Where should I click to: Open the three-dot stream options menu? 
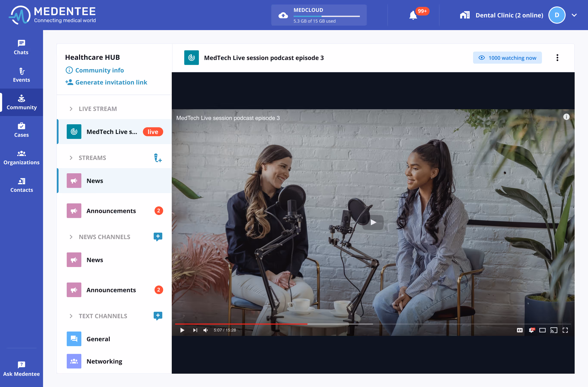[x=557, y=58]
